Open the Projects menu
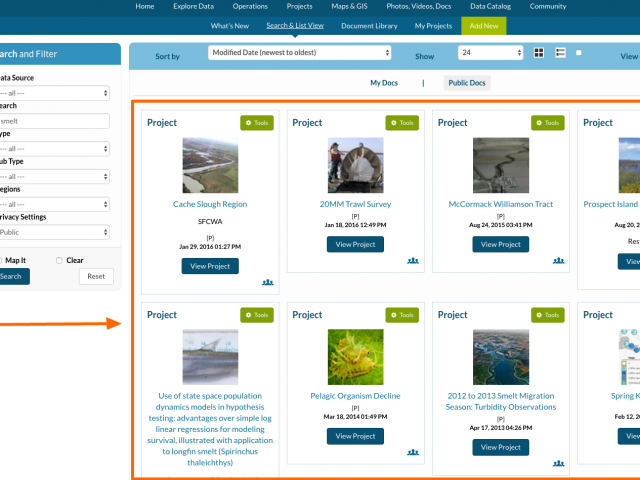This screenshot has width=640, height=480. (x=300, y=7)
